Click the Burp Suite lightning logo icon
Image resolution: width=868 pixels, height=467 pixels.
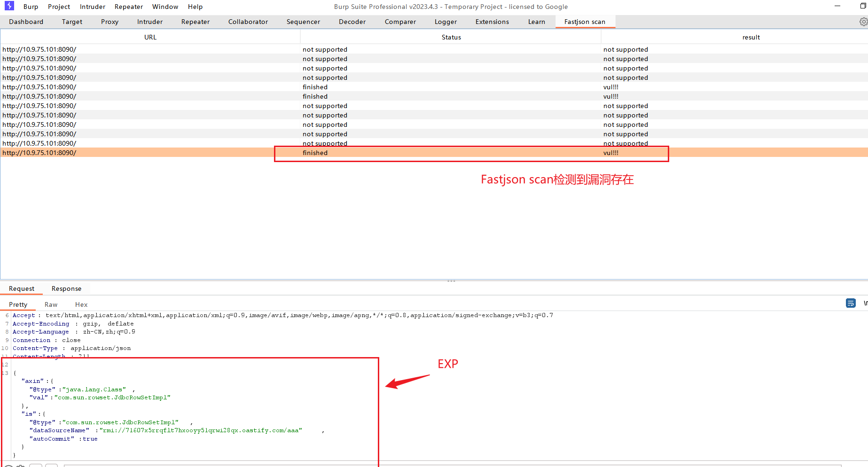pyautogui.click(x=9, y=6)
